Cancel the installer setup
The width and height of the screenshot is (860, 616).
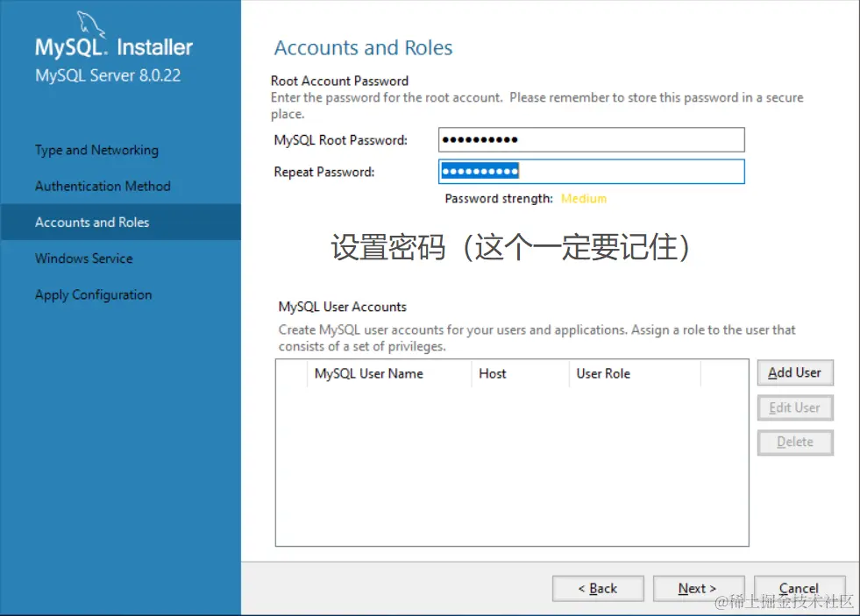tap(800, 589)
